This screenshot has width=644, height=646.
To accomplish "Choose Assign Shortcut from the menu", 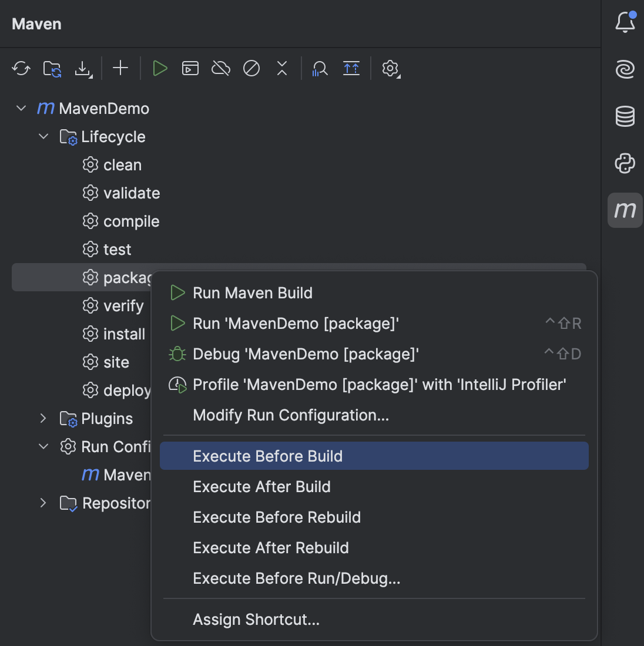I will 256,619.
